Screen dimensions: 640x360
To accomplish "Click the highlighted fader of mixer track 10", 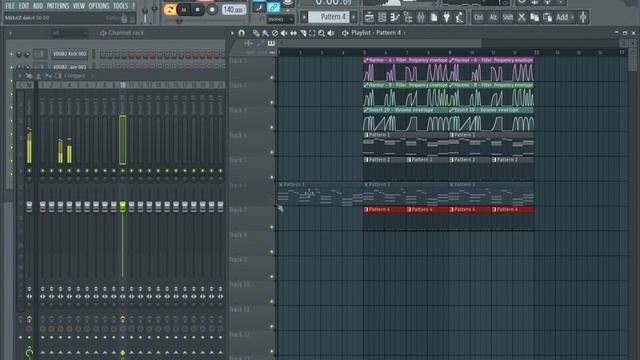I will [x=122, y=206].
